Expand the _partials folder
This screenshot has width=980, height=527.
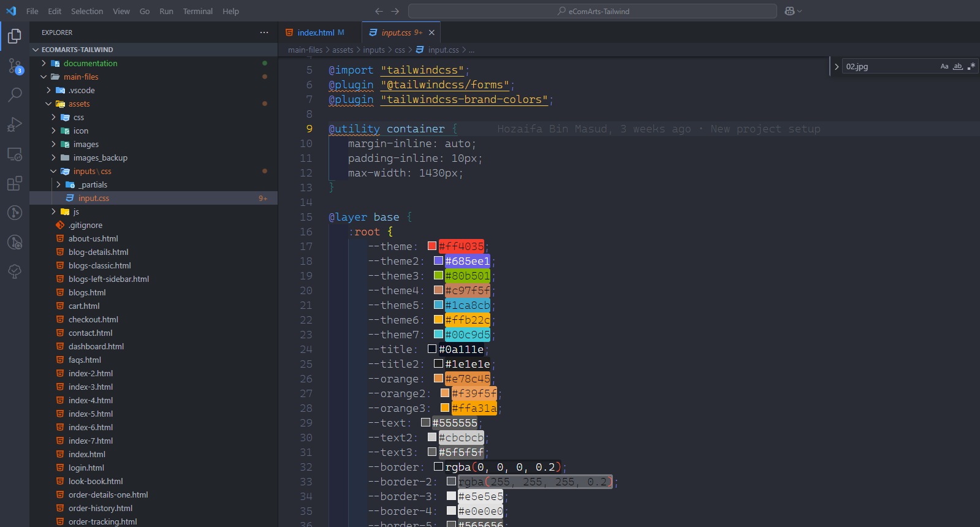tap(94, 184)
